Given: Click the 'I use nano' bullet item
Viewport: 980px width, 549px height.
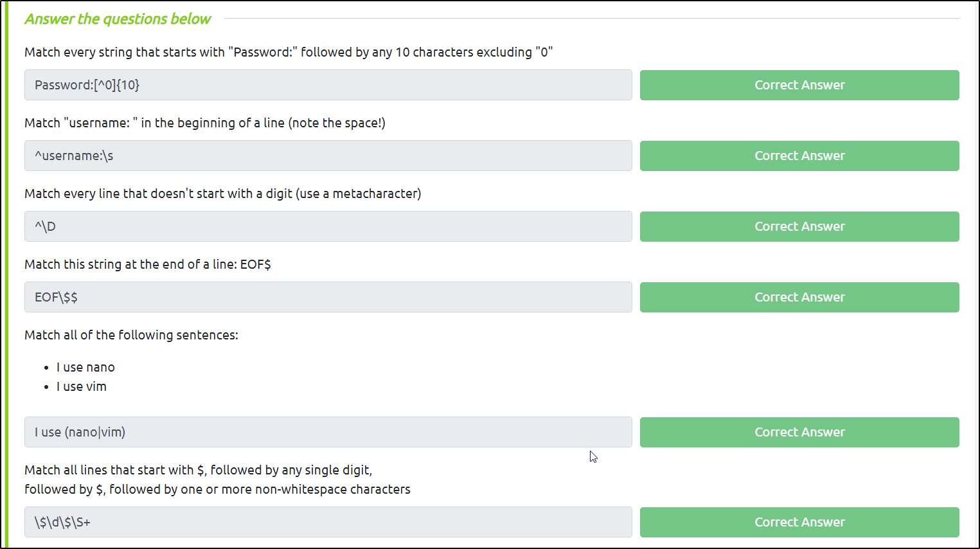Looking at the screenshot, I should click(x=85, y=367).
